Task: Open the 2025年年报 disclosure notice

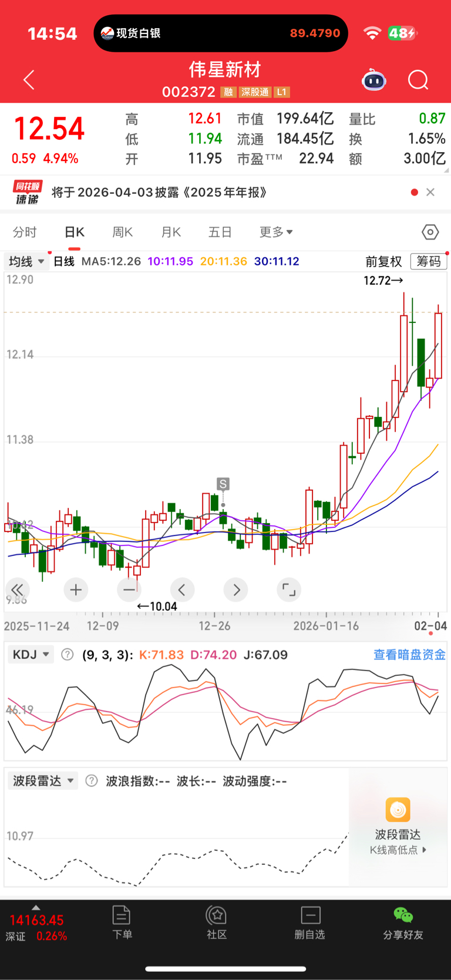Action: coord(160,192)
